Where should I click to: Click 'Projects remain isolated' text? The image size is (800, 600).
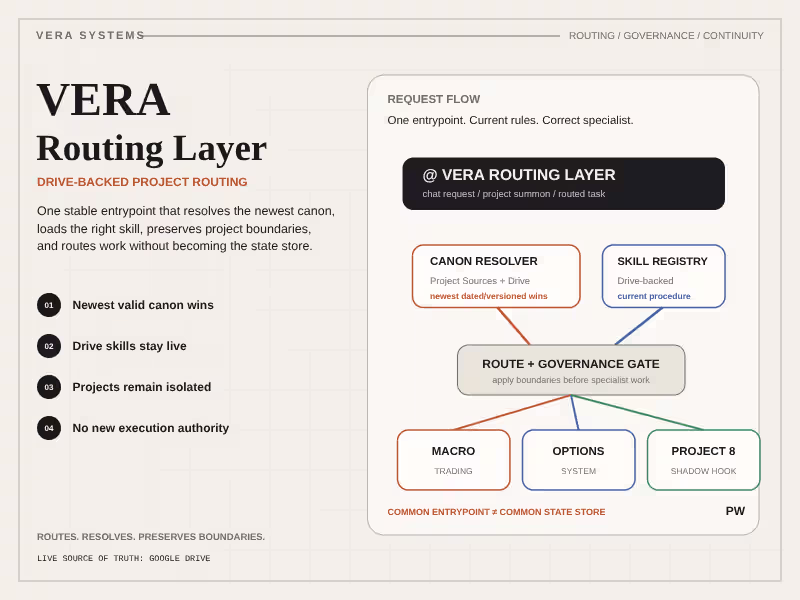tap(142, 387)
